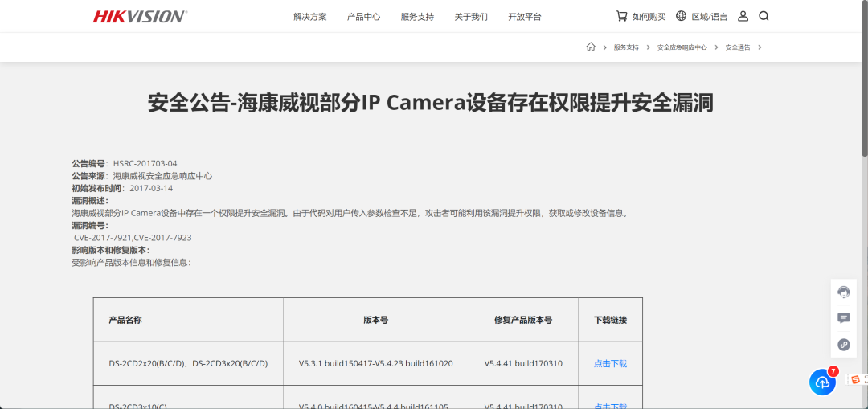Click breadcrumb chevron after home icon

[604, 47]
